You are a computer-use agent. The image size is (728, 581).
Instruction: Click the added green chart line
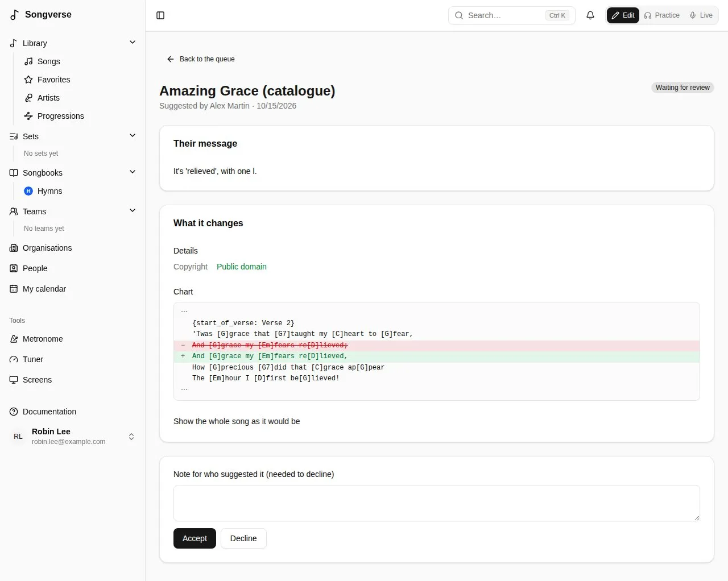pyautogui.click(x=437, y=356)
